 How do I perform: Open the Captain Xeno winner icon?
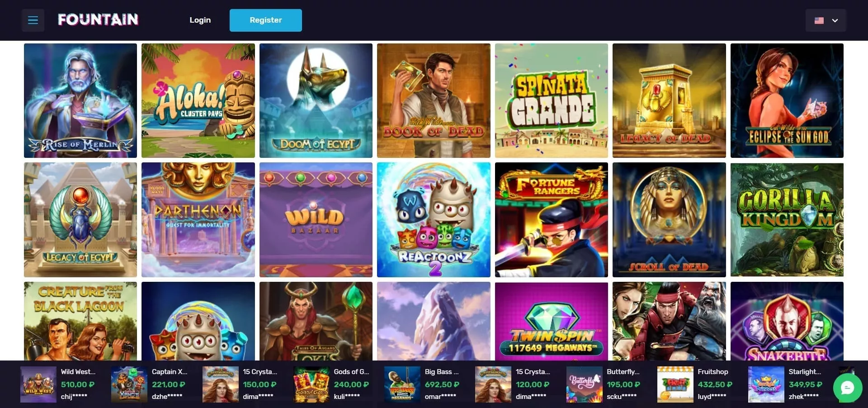point(129,384)
